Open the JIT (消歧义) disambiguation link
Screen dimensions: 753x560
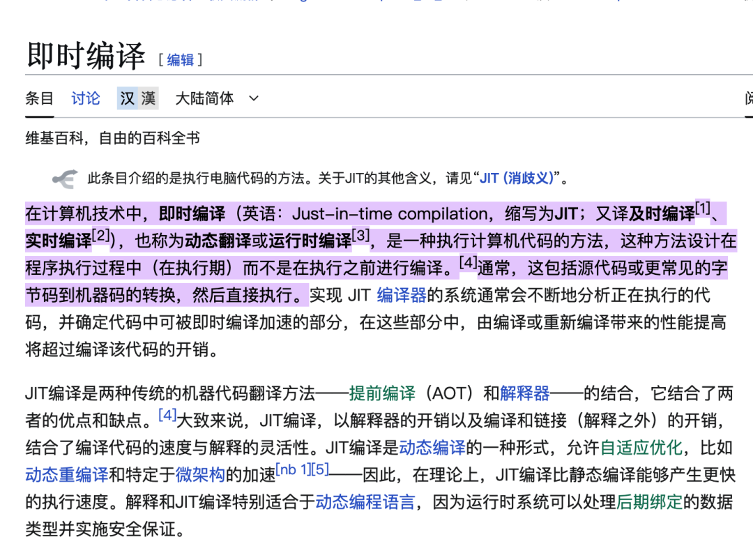tap(515, 178)
